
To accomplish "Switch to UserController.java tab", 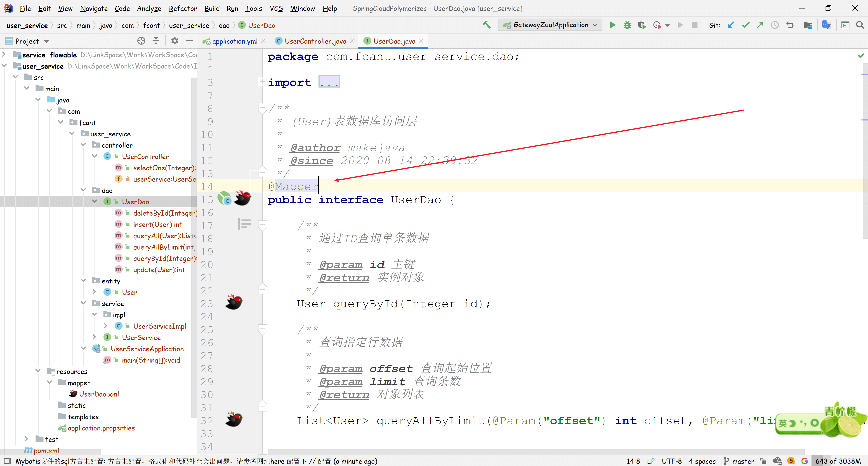I will (x=315, y=41).
